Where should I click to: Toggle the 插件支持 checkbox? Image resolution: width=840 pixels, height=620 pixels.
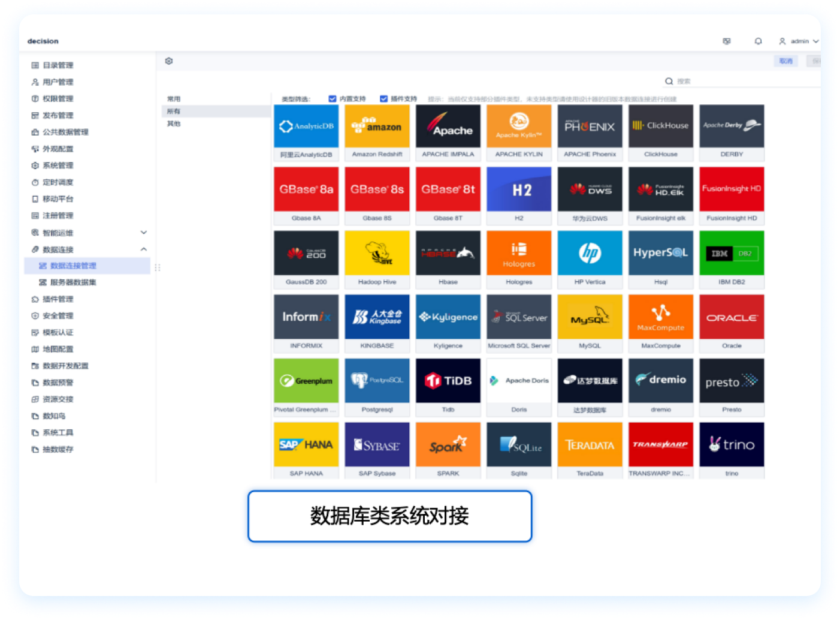click(x=384, y=99)
